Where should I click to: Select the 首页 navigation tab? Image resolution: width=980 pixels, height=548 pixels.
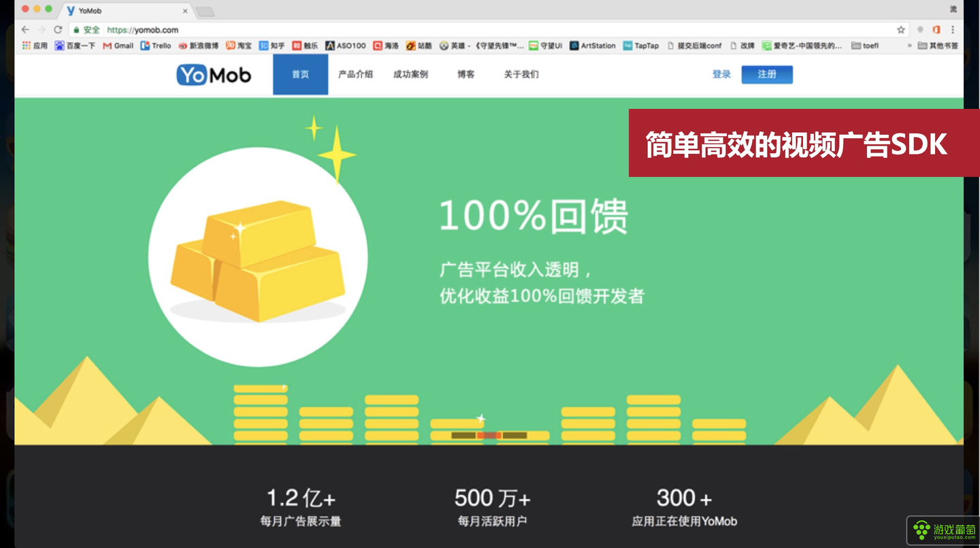coord(300,74)
